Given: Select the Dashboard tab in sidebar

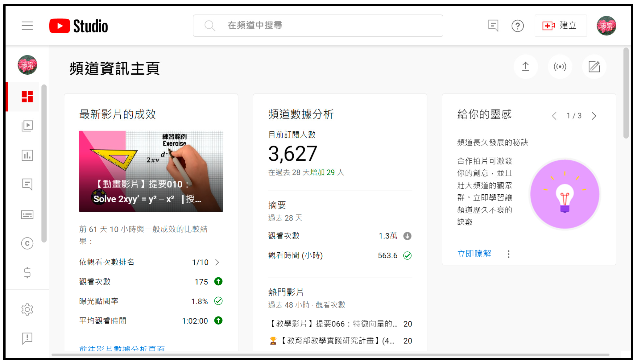Looking at the screenshot, I should pyautogui.click(x=27, y=97).
